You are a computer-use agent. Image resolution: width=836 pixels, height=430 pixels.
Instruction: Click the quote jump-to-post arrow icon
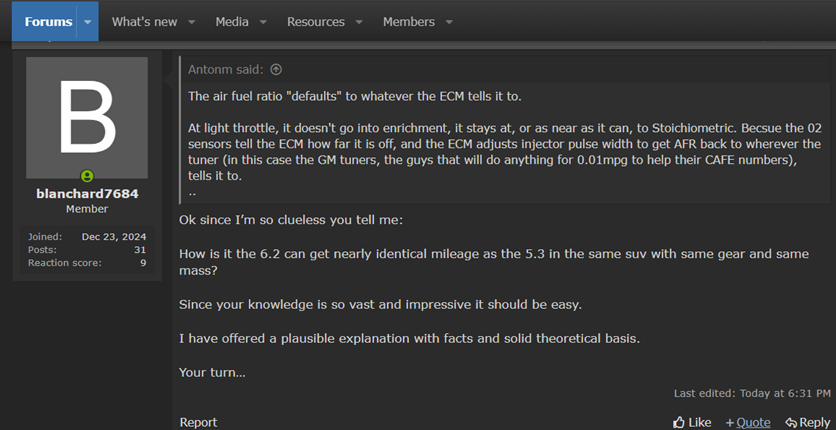point(276,69)
